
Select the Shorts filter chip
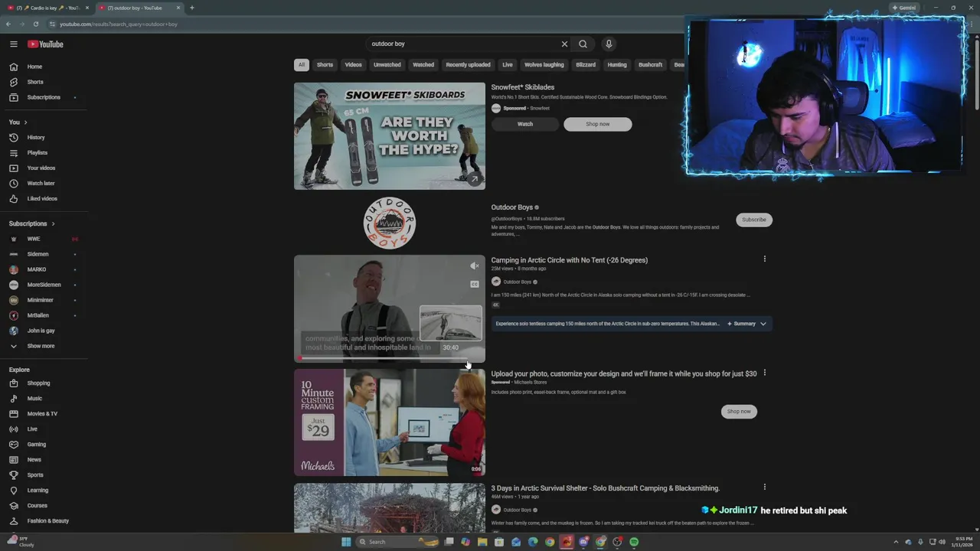click(325, 65)
